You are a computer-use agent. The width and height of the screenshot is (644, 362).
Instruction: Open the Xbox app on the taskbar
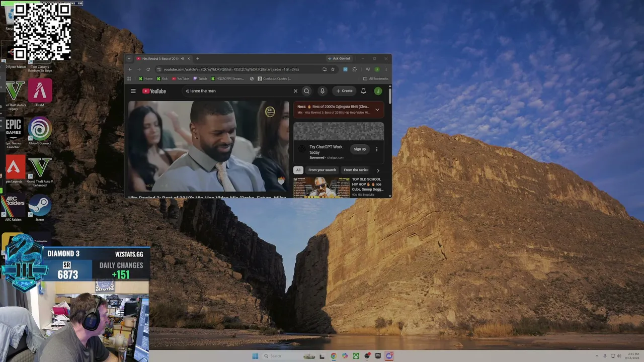tap(356, 356)
